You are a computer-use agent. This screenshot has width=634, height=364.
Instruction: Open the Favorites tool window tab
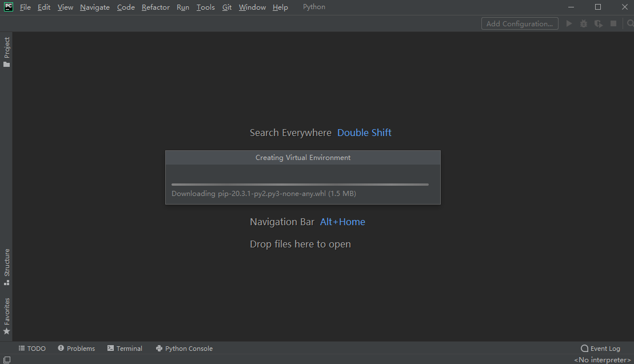click(7, 311)
